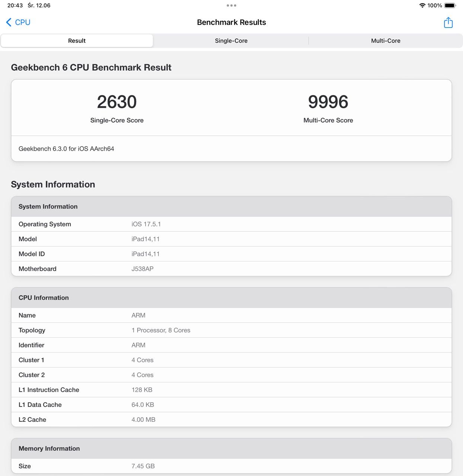The width and height of the screenshot is (463, 476).
Task: Tap the L2 Cache row label
Action: tap(32, 419)
